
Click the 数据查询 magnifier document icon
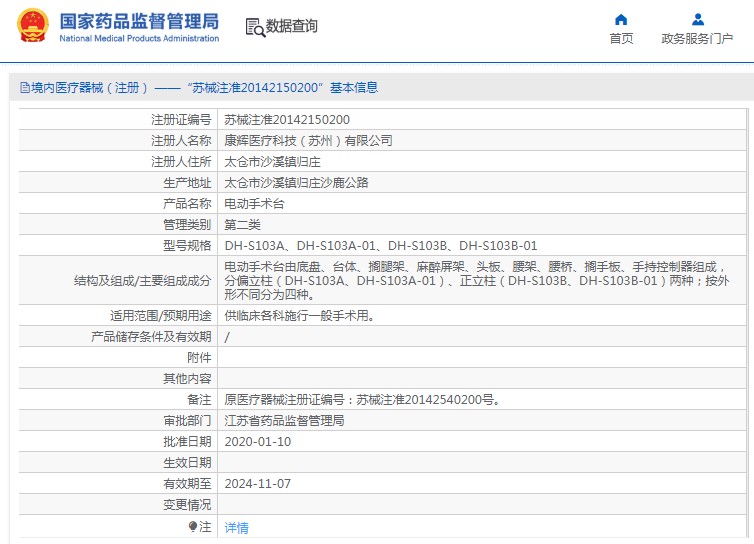(x=254, y=27)
